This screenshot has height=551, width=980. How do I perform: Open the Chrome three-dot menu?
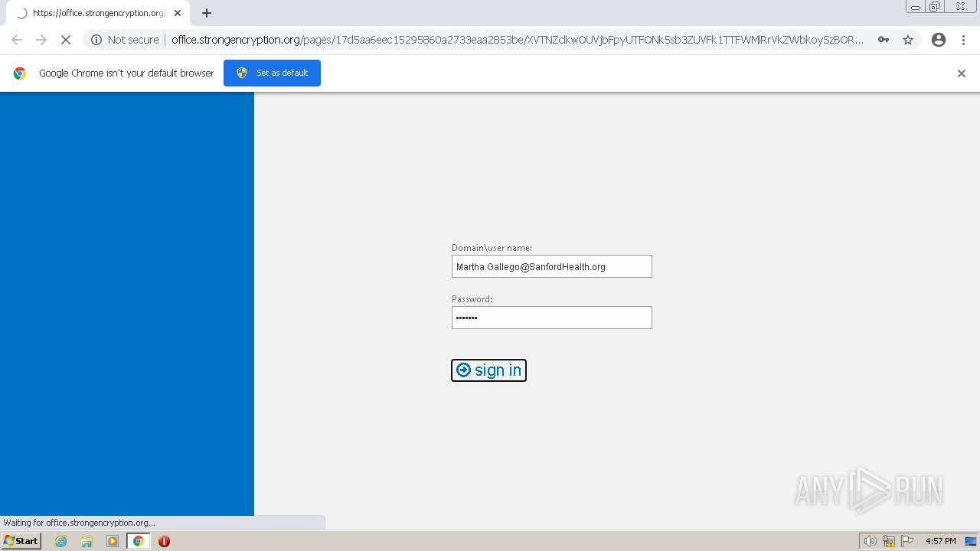click(x=963, y=40)
